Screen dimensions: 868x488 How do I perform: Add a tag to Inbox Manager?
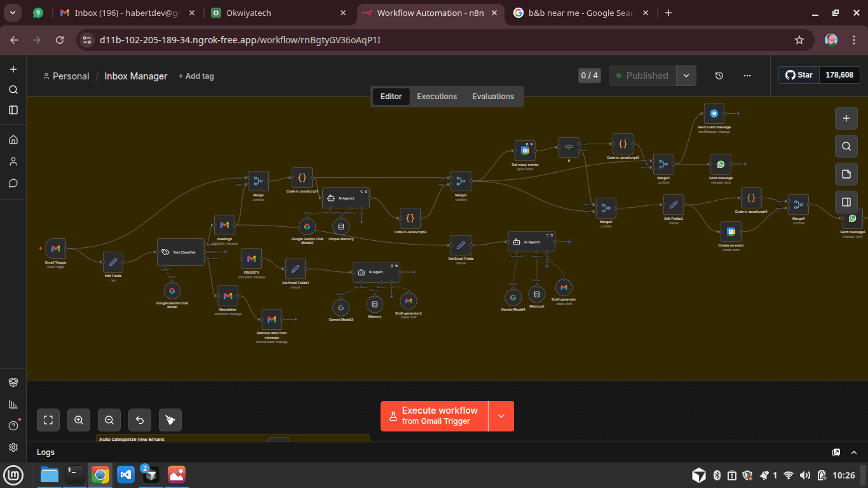click(196, 76)
